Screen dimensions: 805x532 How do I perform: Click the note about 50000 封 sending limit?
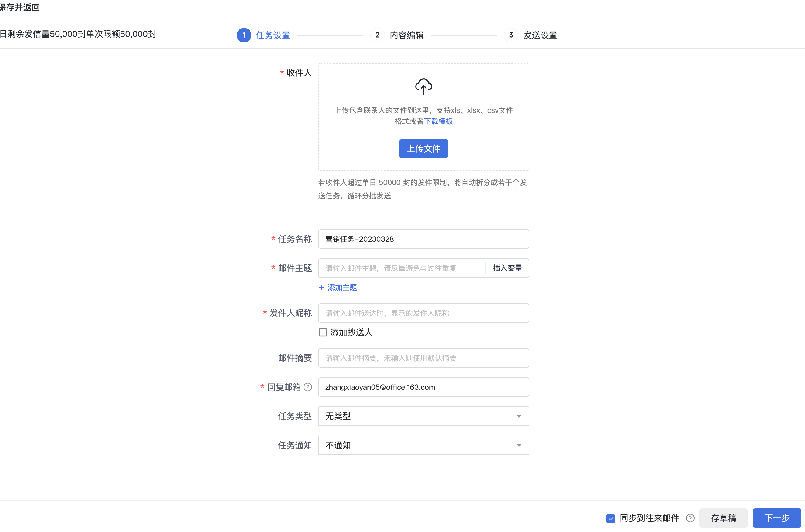[422, 189]
